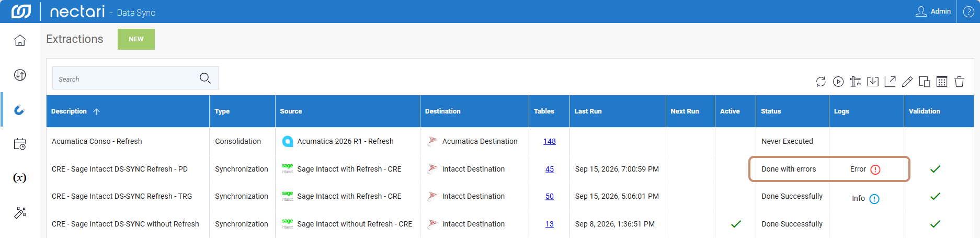Click Sep 8, 2026, 1:36:51 PM last run
This screenshot has width=980, height=238.
pyautogui.click(x=614, y=224)
